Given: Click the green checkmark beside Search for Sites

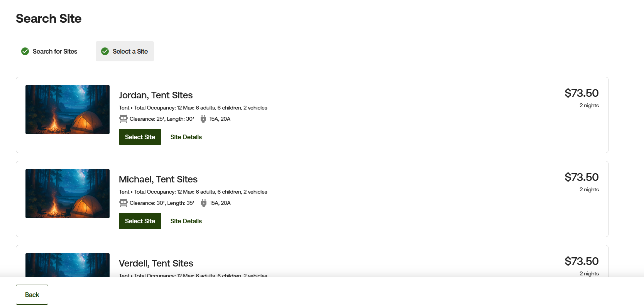Looking at the screenshot, I should (x=25, y=51).
